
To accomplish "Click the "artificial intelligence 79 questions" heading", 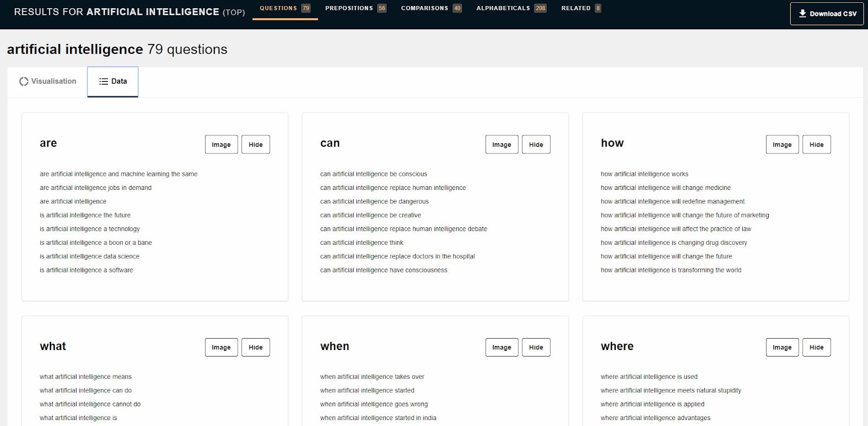I will click(x=117, y=49).
